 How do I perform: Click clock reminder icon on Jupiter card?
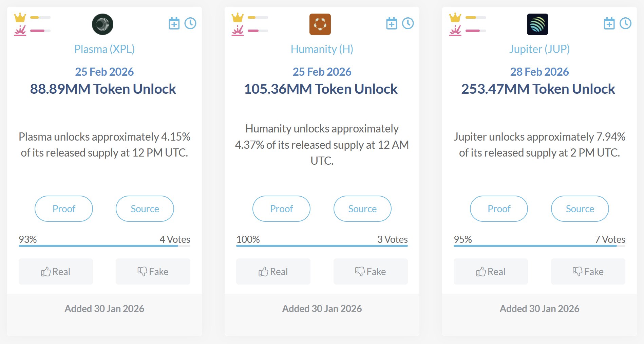point(625,23)
